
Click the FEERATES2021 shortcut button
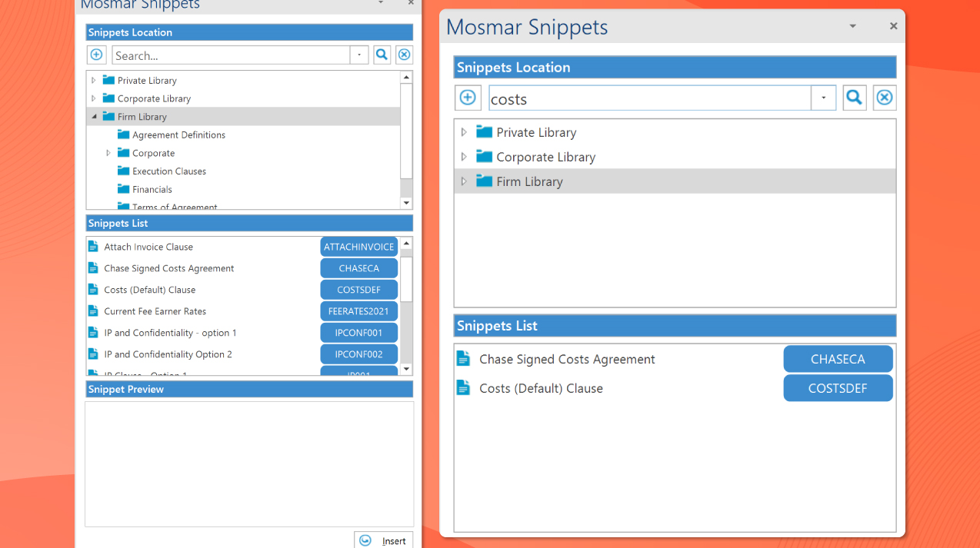tap(359, 311)
